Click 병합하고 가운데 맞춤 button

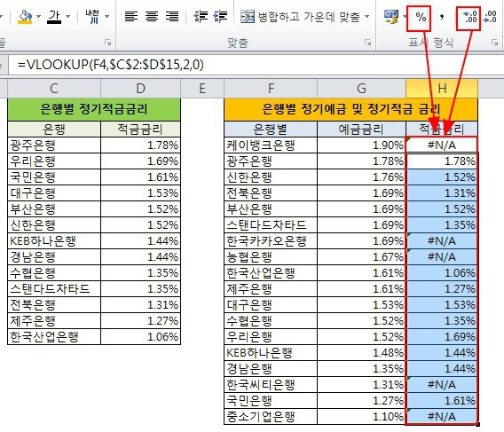(300, 16)
